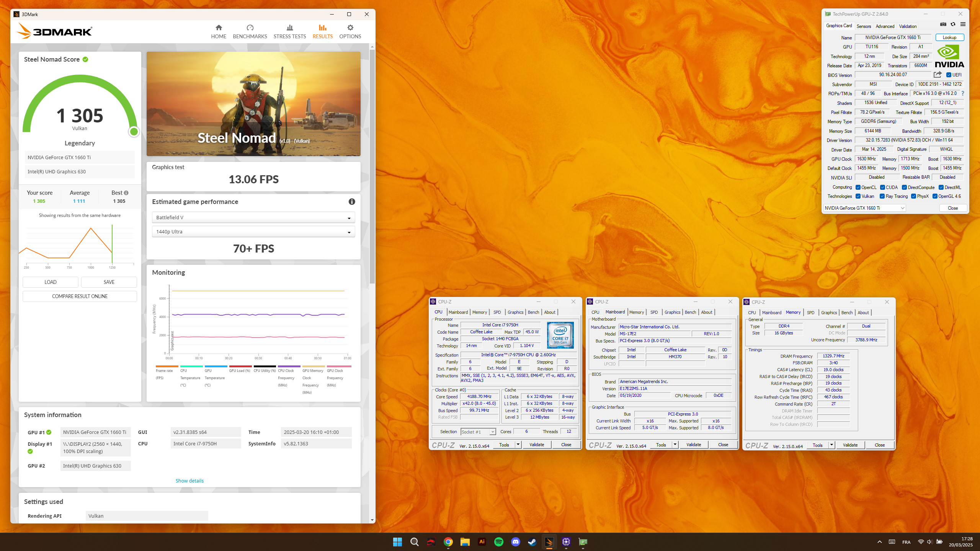Screen dimensions: 980x551
Task: Click the NVIDIA logo in GPU-Z
Action: pyautogui.click(x=949, y=57)
